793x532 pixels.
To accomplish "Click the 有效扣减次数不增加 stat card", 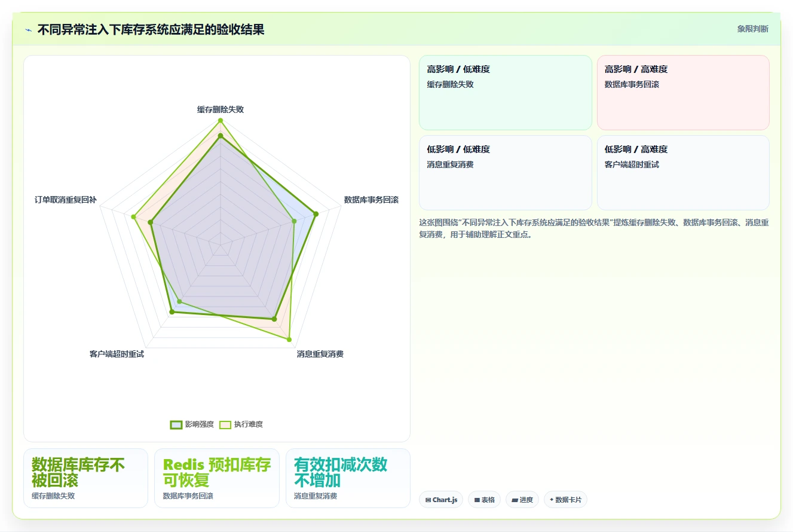I will click(x=348, y=478).
